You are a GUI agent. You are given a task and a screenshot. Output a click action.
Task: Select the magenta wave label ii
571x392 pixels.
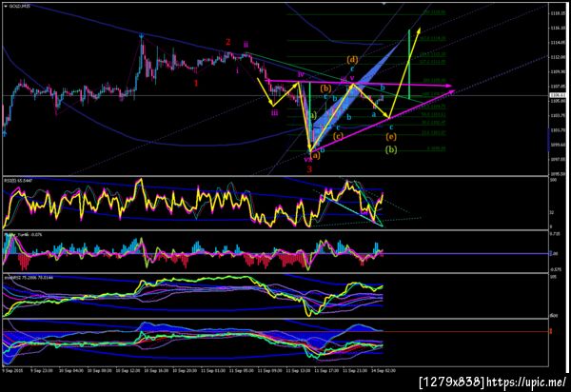click(246, 45)
